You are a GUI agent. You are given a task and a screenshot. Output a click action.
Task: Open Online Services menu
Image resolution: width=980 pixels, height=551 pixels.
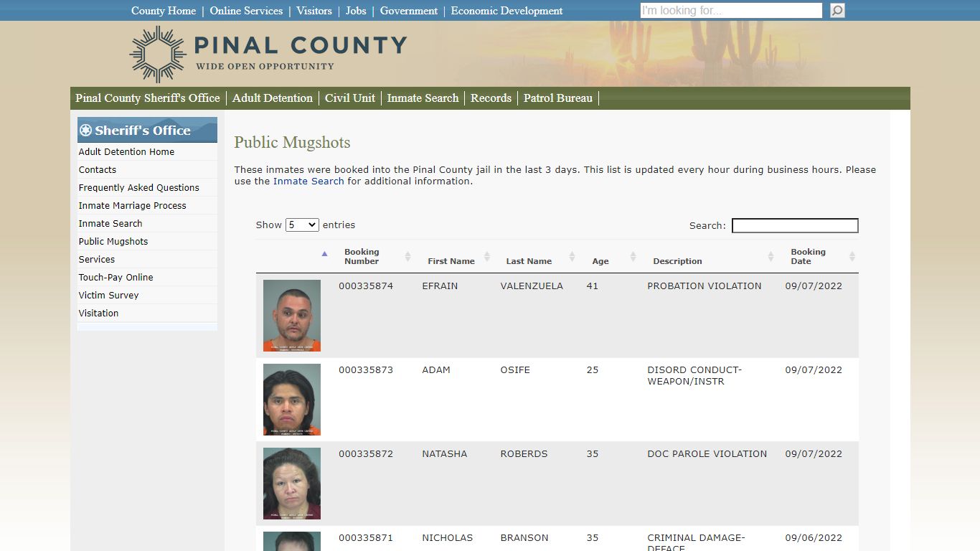pyautogui.click(x=246, y=11)
